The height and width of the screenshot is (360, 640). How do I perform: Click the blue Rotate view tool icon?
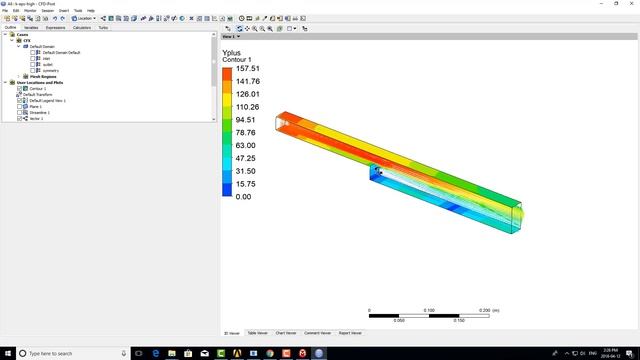[x=240, y=29]
